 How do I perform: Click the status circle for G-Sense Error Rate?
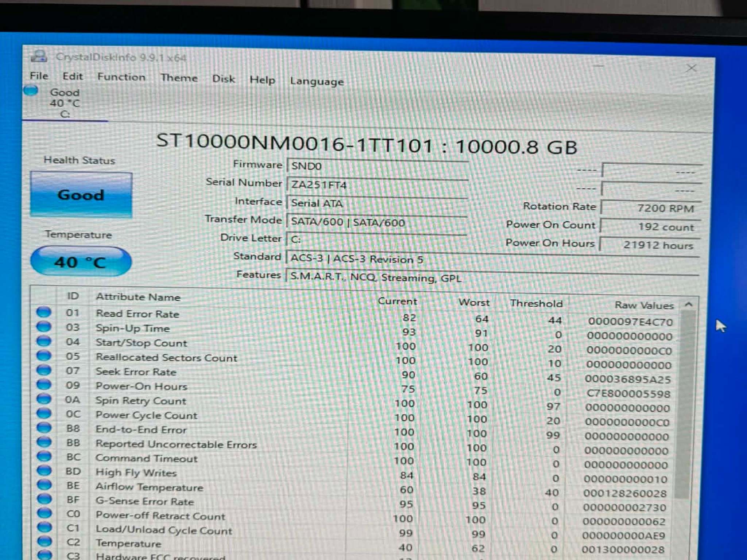(44, 499)
